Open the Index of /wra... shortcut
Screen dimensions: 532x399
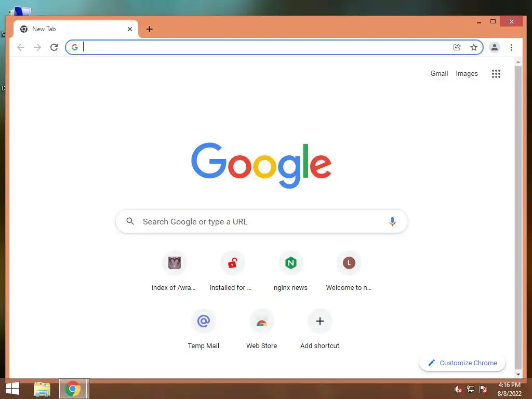point(174,271)
